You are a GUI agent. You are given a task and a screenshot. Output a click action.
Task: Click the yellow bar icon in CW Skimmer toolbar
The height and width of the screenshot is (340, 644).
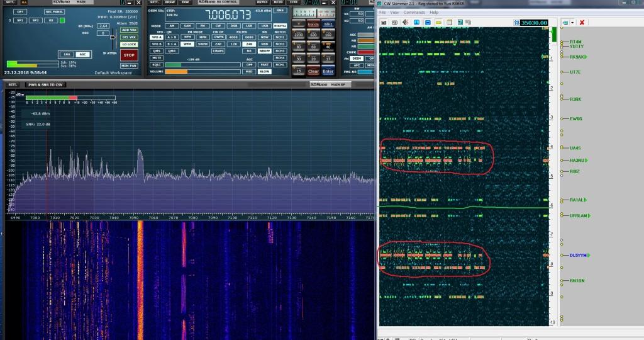(x=438, y=23)
